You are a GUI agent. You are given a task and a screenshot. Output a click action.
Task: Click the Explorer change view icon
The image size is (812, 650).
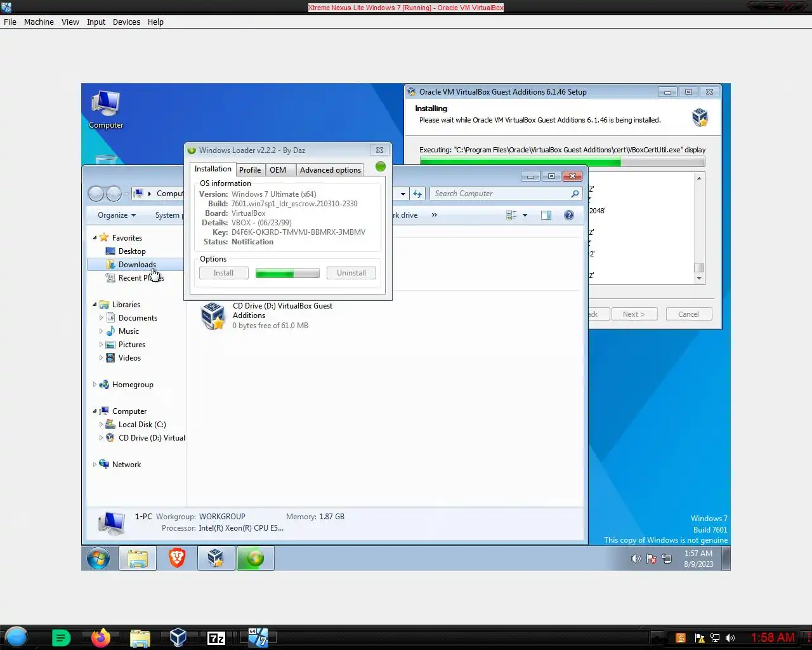coord(511,215)
